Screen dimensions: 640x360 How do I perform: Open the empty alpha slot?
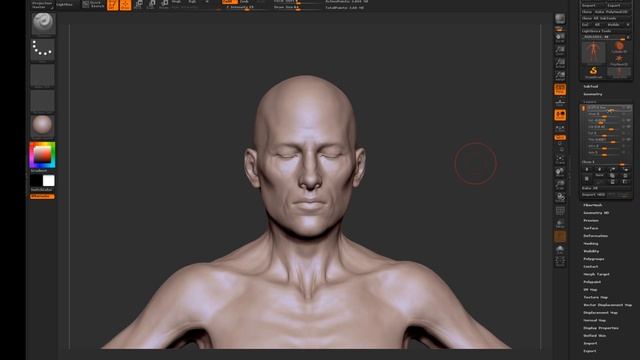42,76
